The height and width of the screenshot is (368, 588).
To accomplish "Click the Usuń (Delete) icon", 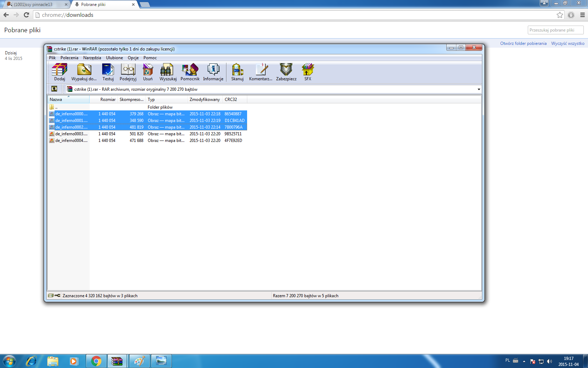I will (x=148, y=72).
